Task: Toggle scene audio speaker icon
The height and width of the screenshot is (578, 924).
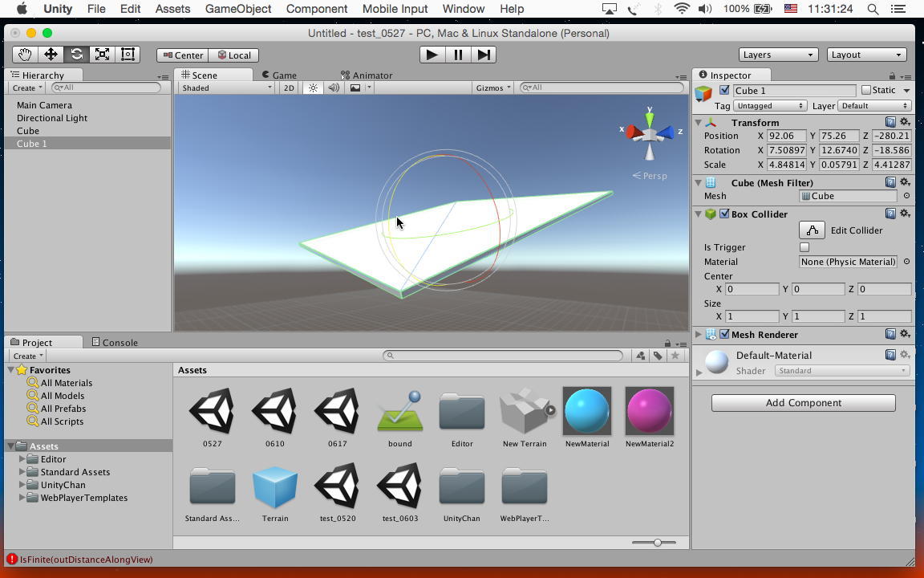Action: [334, 88]
